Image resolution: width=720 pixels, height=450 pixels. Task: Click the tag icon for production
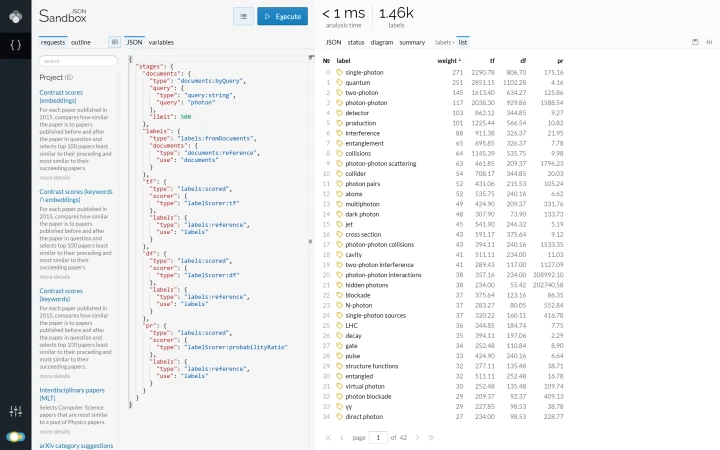tap(339, 123)
